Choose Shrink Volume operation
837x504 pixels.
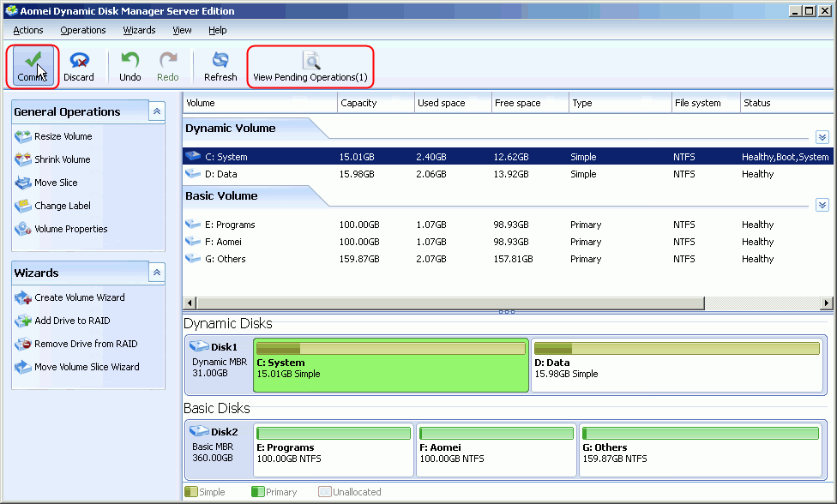(62, 159)
